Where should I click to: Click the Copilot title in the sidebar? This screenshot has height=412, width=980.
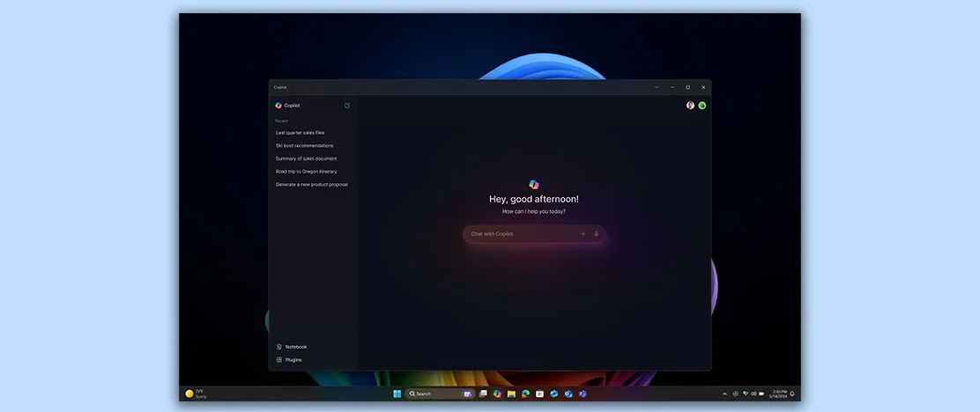(292, 106)
